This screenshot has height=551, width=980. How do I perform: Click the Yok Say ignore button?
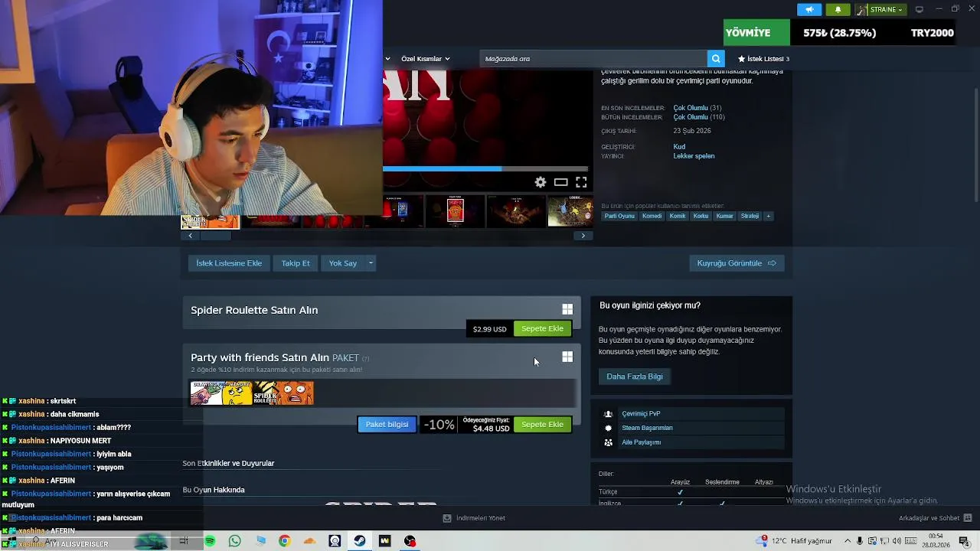[343, 263]
